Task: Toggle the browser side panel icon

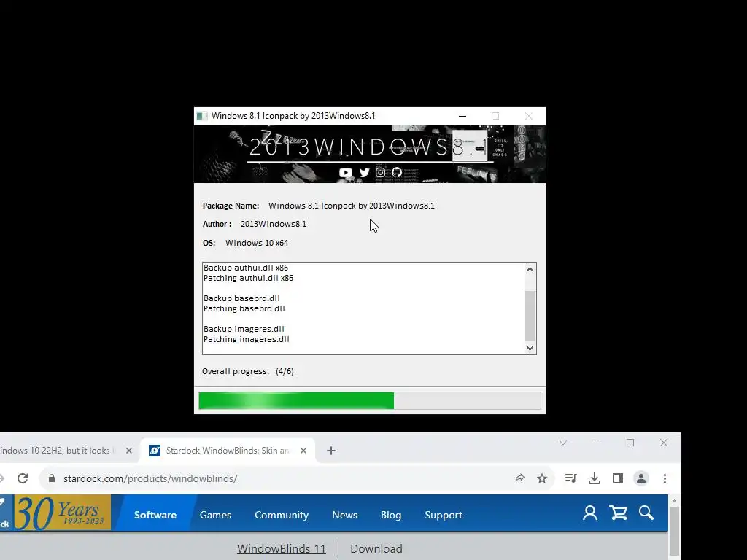Action: pos(618,478)
